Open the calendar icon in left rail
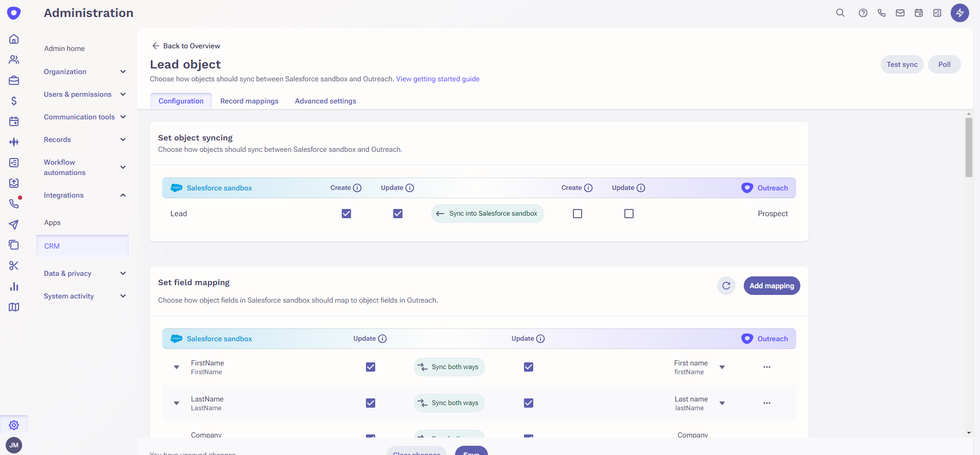This screenshot has width=980, height=455. [14, 121]
